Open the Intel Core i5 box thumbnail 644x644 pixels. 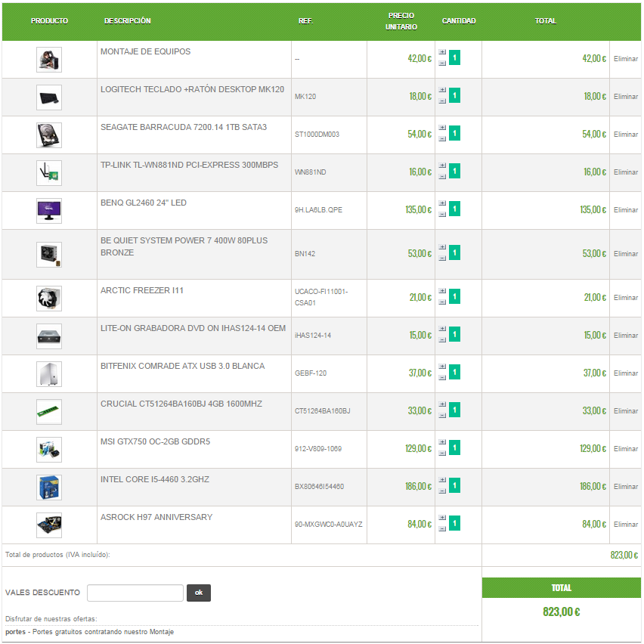49,488
